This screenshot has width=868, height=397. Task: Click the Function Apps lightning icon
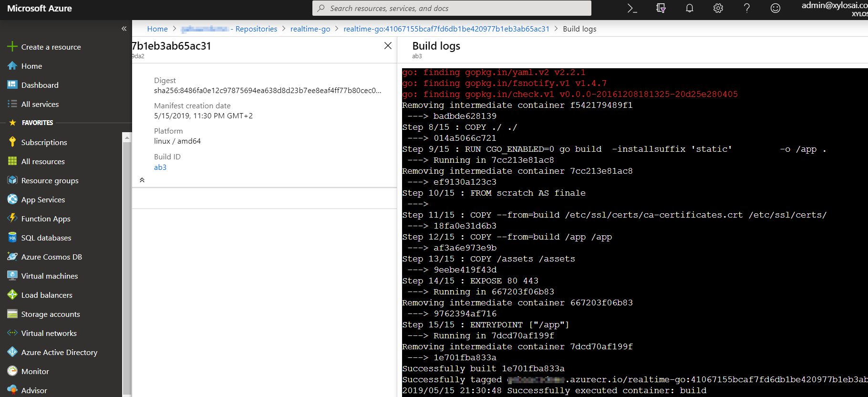[12, 219]
